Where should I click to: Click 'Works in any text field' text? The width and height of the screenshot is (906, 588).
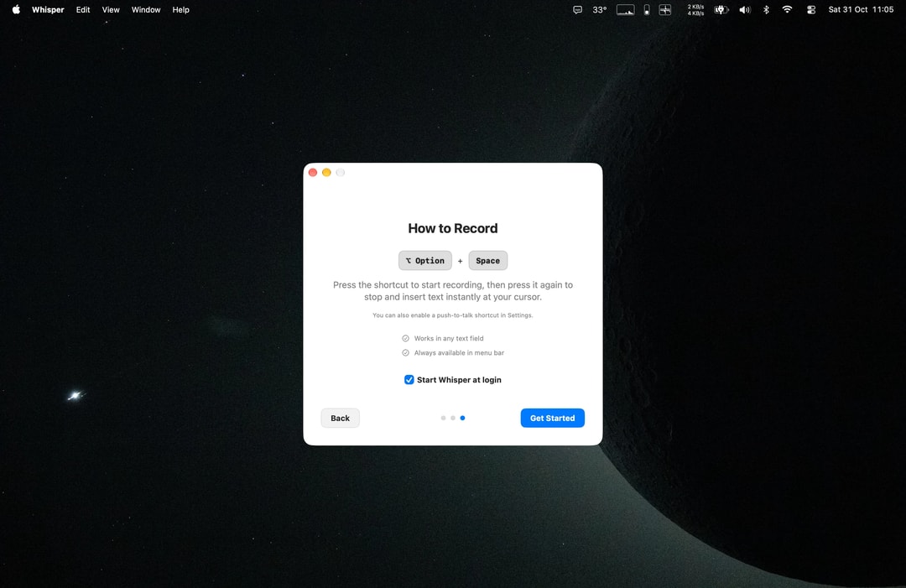449,339
